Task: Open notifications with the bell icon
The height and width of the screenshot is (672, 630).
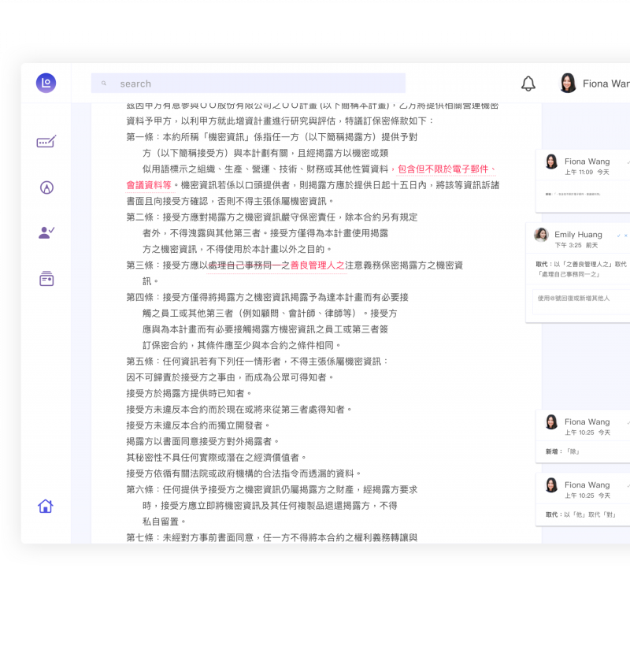Action: click(528, 84)
